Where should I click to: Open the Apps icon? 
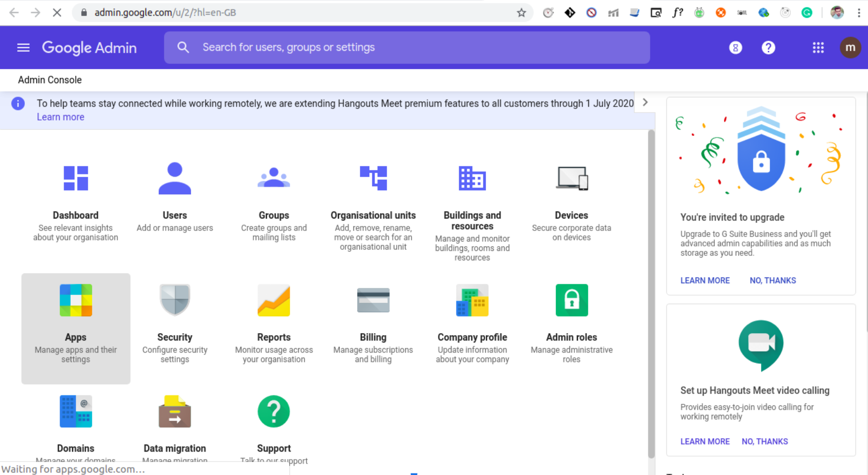click(x=76, y=300)
